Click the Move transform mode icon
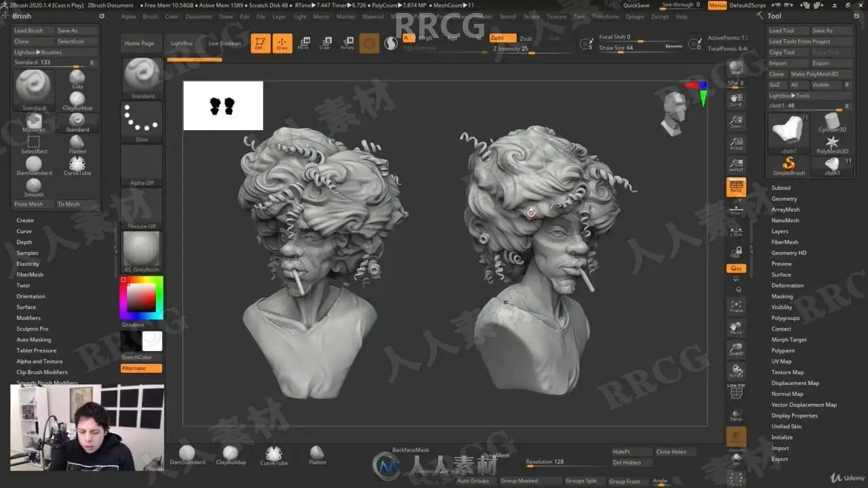The image size is (868, 488). point(303,43)
